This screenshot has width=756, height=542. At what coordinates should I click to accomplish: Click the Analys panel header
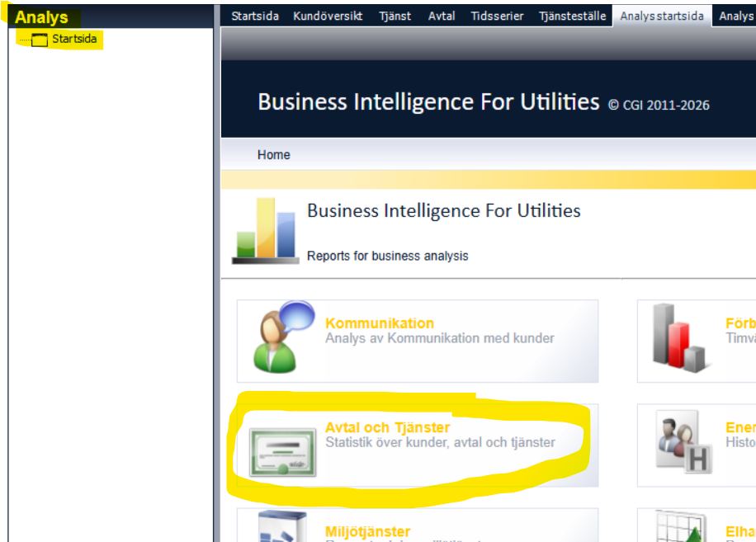coord(42,16)
